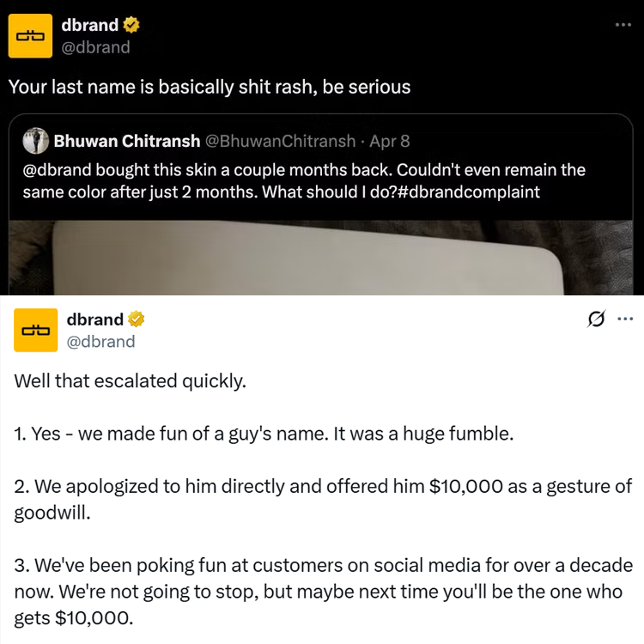
Task: Open dbrand avatar in bottom tweet
Action: [36, 331]
